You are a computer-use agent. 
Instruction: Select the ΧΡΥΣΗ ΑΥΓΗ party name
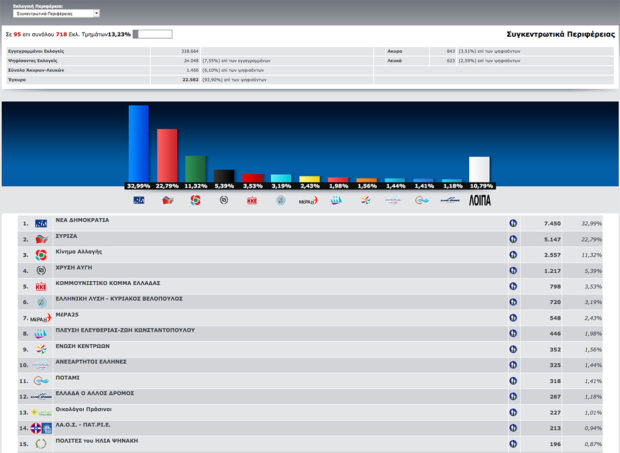tap(74, 268)
